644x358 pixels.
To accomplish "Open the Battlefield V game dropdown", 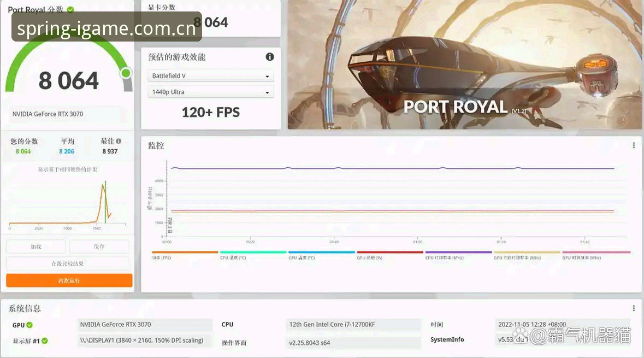I will coord(211,76).
